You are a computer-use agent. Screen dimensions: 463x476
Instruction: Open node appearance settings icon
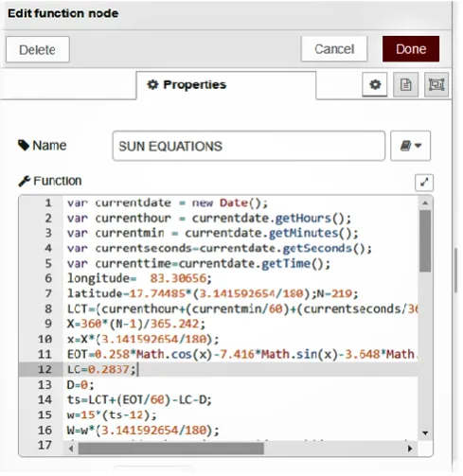[436, 84]
